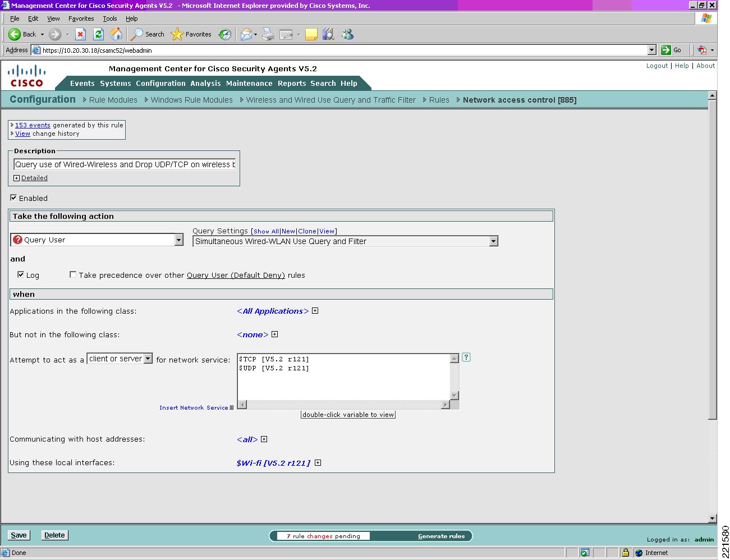Screen dimensions: 730x560
Task: Click the Rule Modules breadcrumb
Action: coord(113,100)
